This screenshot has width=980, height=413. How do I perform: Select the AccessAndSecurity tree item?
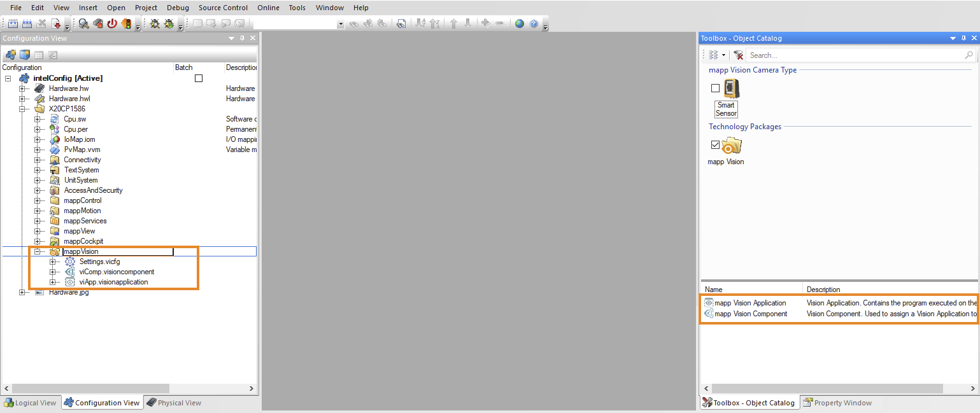click(93, 190)
